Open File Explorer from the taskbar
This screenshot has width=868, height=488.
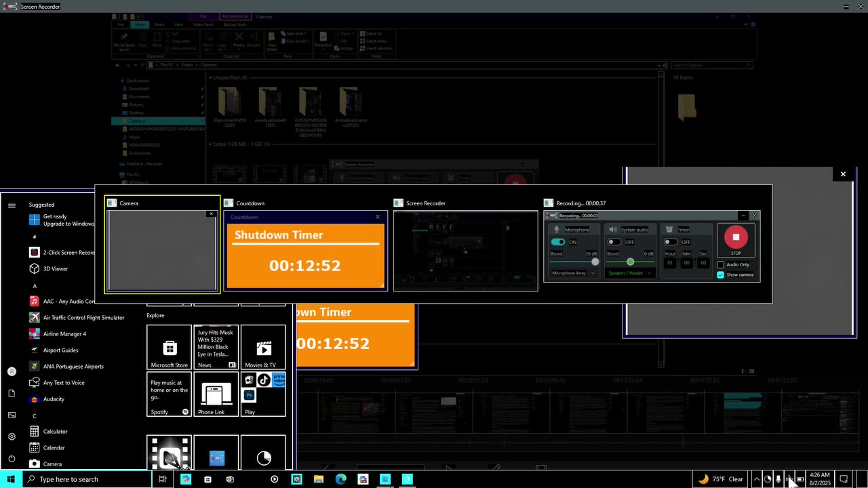pos(319,479)
